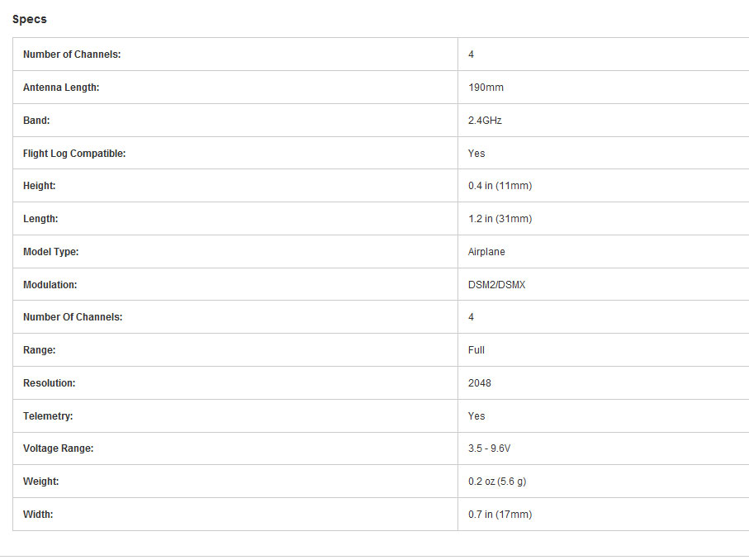Select the 2.4GHz band value

click(485, 121)
